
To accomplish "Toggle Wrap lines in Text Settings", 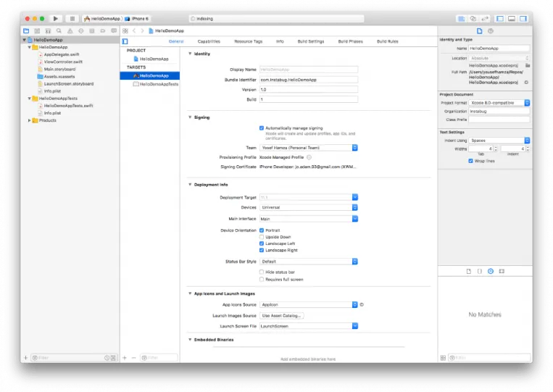I will tap(470, 161).
